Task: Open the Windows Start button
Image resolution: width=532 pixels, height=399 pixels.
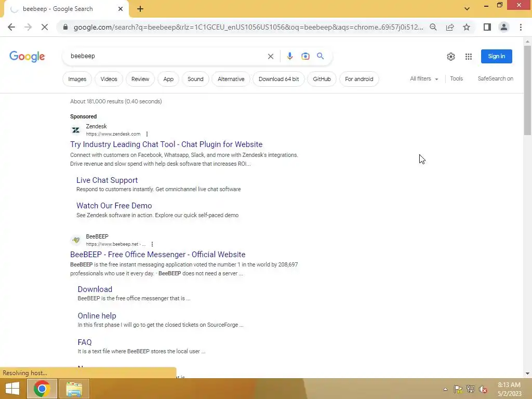Action: (12, 389)
